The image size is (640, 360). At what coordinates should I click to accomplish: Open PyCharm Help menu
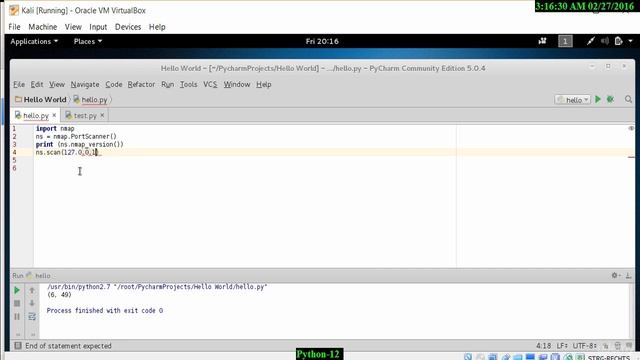[264, 84]
